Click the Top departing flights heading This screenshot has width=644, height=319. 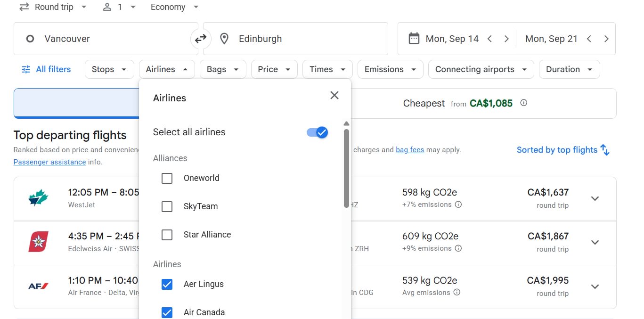tap(70, 135)
